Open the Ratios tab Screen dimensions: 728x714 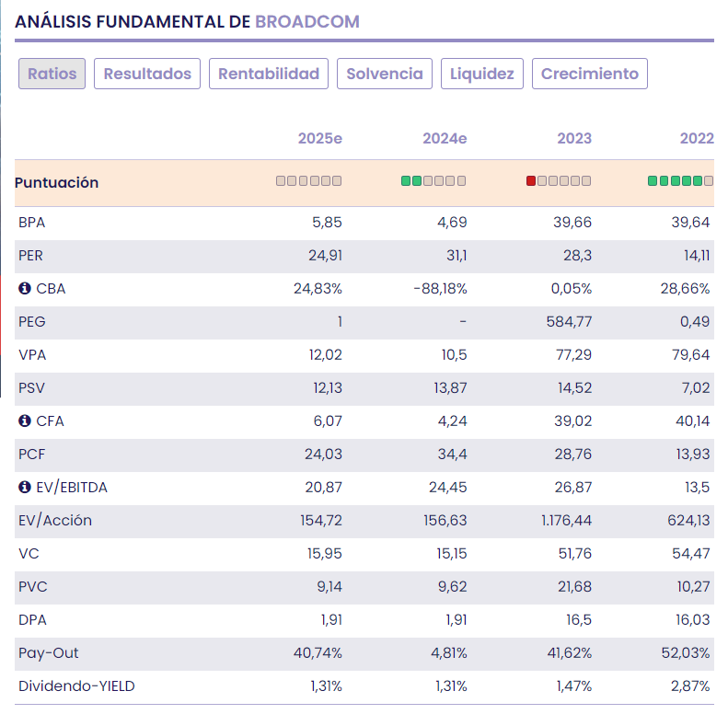click(52, 74)
